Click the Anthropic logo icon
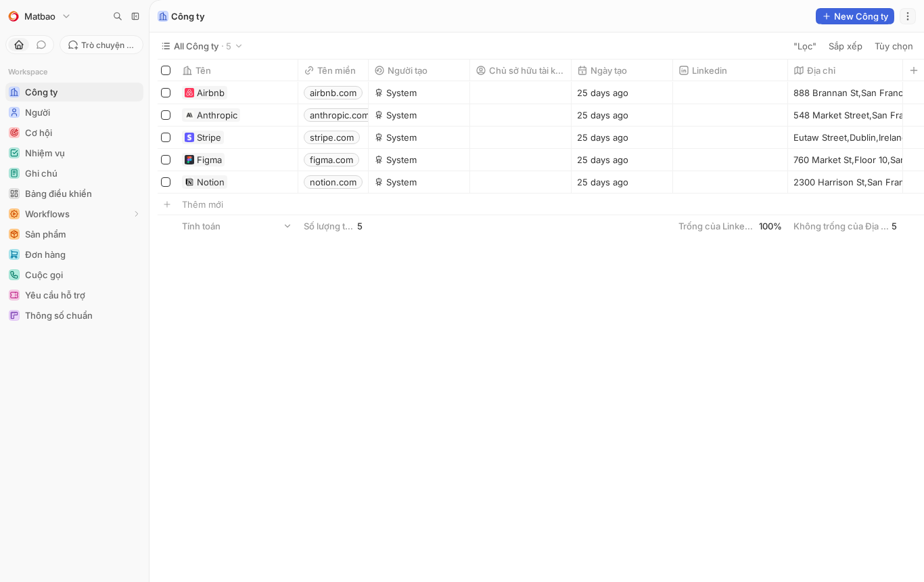The image size is (924, 582). (189, 115)
